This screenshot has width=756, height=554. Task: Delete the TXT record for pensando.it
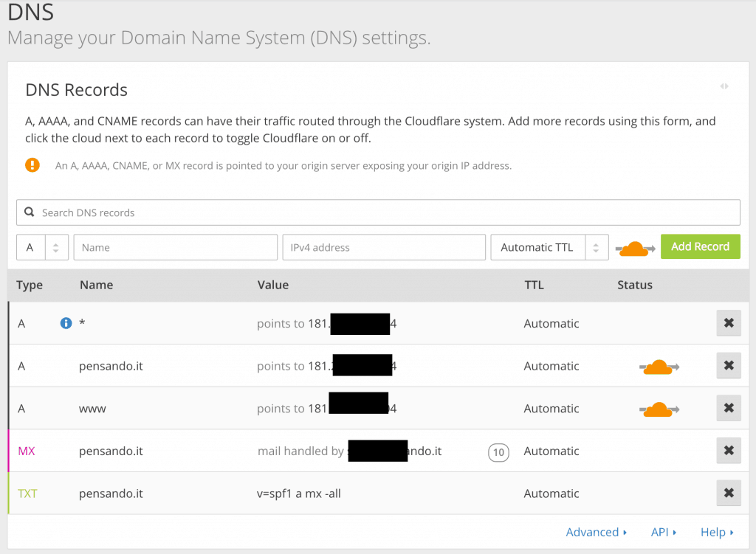[x=728, y=493]
